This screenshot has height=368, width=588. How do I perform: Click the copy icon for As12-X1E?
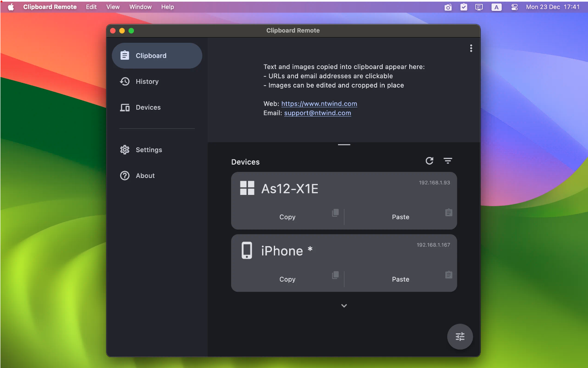[x=335, y=213]
